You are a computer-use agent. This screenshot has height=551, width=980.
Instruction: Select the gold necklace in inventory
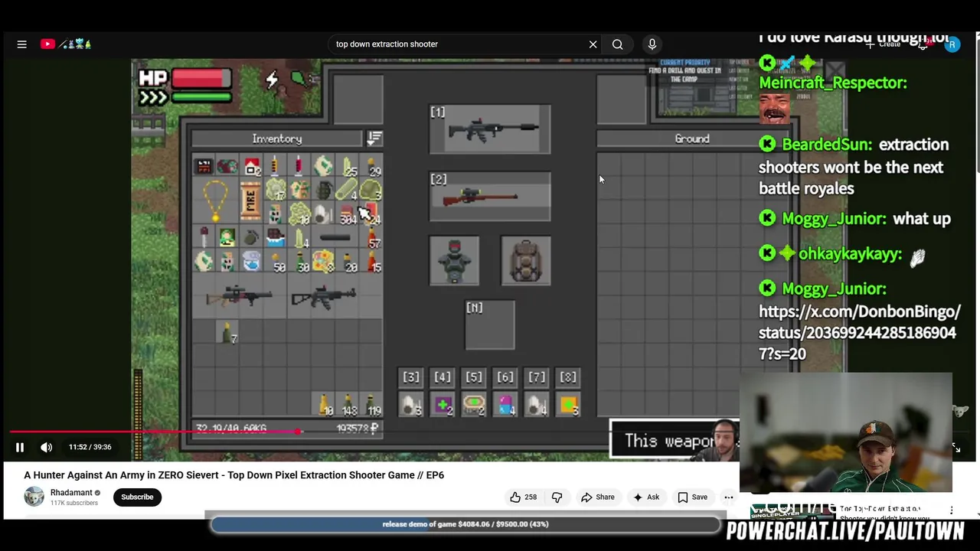215,201
